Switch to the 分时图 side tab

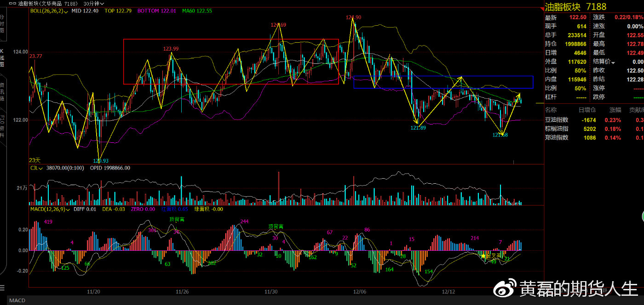2,23
